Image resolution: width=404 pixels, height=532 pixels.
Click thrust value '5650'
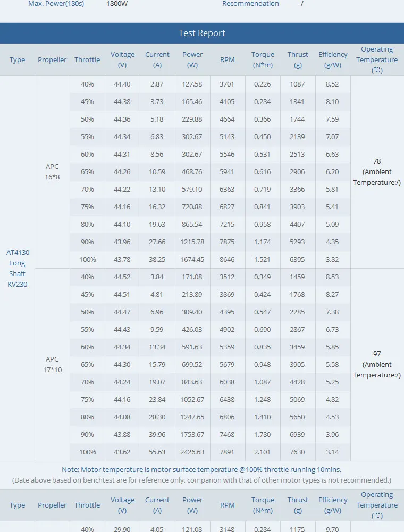click(297, 417)
